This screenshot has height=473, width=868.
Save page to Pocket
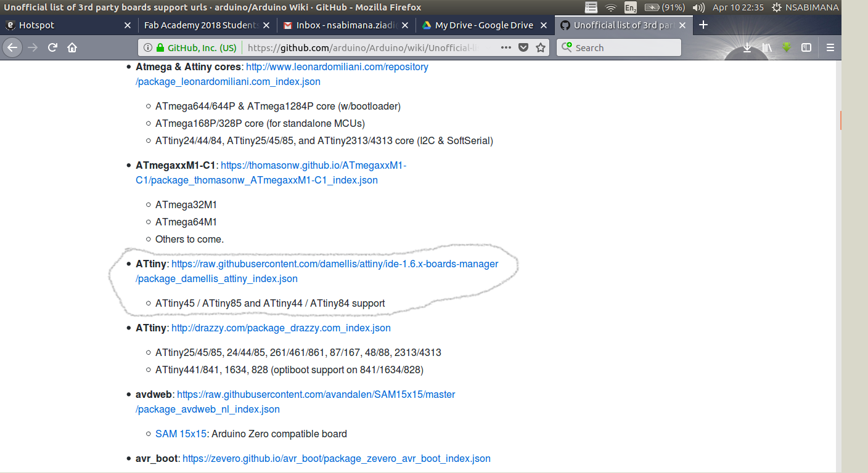pyautogui.click(x=523, y=47)
